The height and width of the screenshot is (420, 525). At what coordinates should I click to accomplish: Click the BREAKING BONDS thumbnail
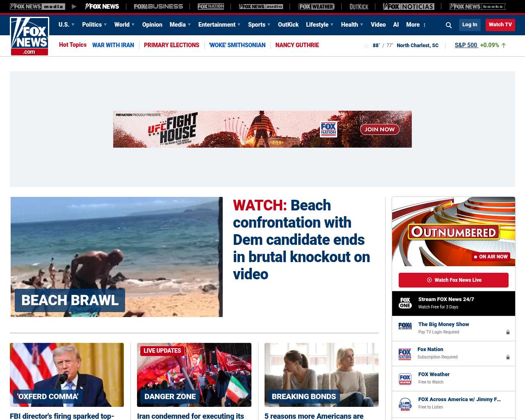(322, 375)
